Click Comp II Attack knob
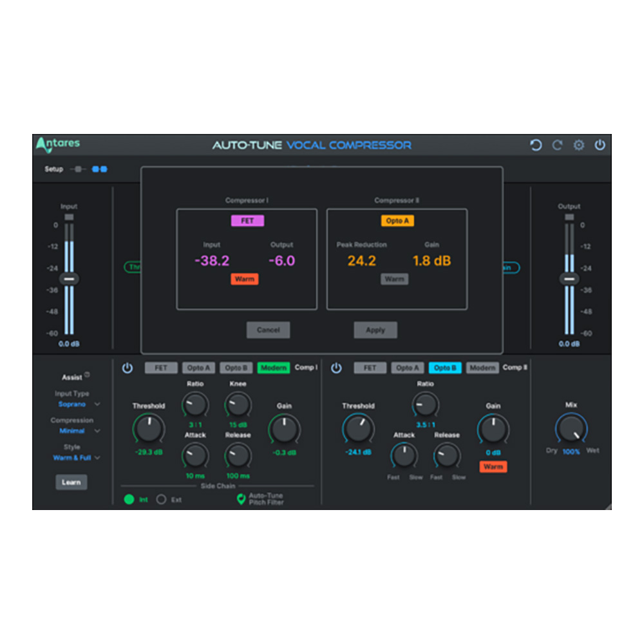 (404, 455)
